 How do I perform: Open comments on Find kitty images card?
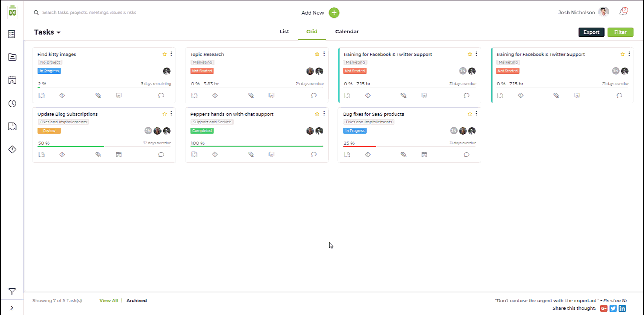[x=161, y=95]
